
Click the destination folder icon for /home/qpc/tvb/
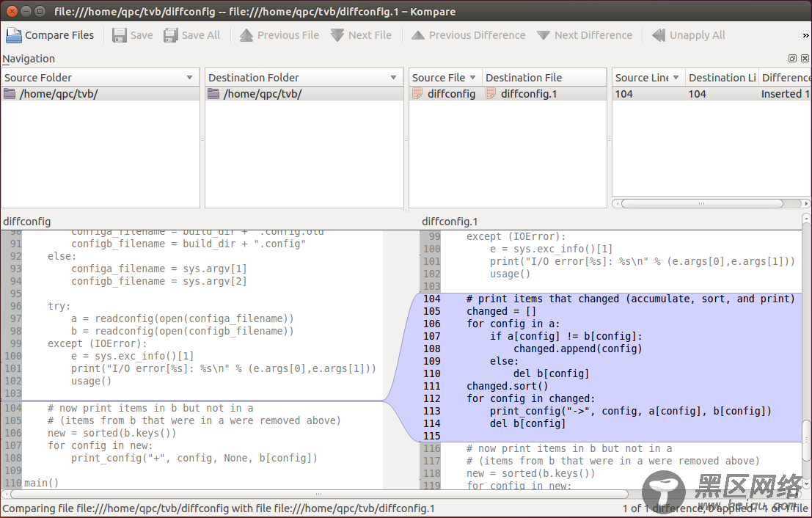[213, 94]
